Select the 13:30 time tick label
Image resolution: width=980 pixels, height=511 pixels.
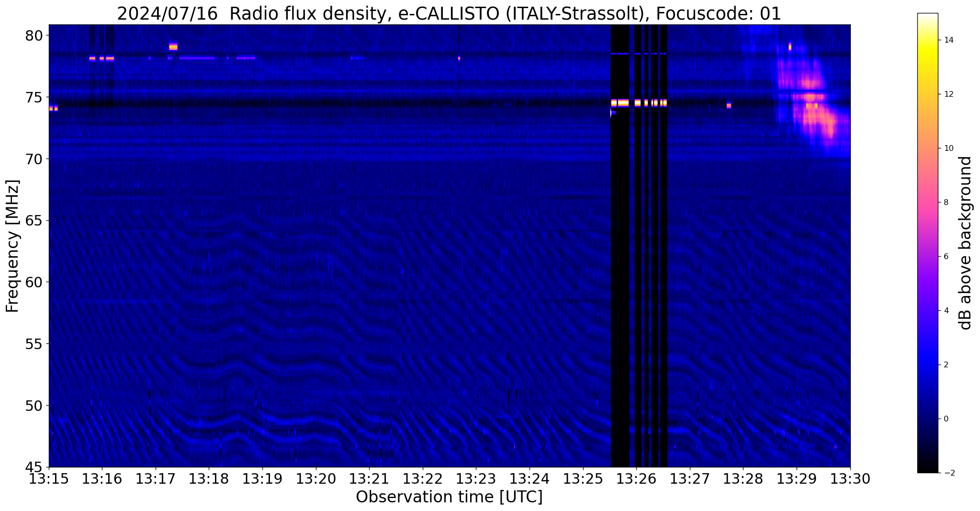pos(850,478)
